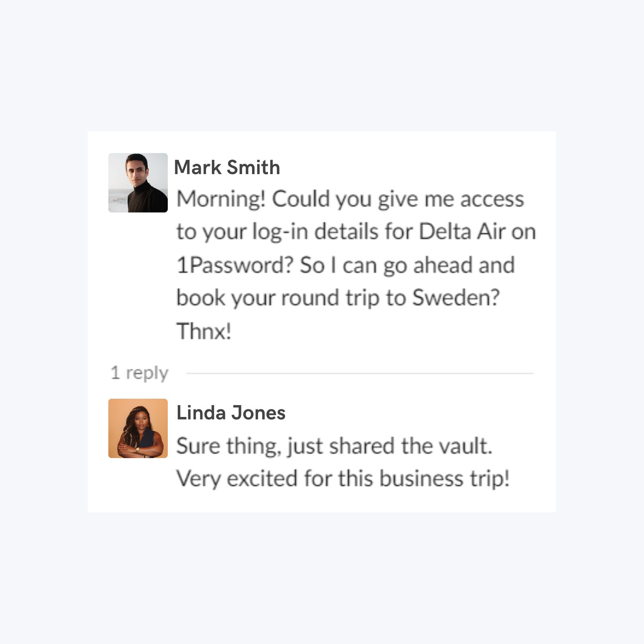Click Sure thing in Linda's reply
Viewport: 644px width, 644px height.
tap(226, 446)
